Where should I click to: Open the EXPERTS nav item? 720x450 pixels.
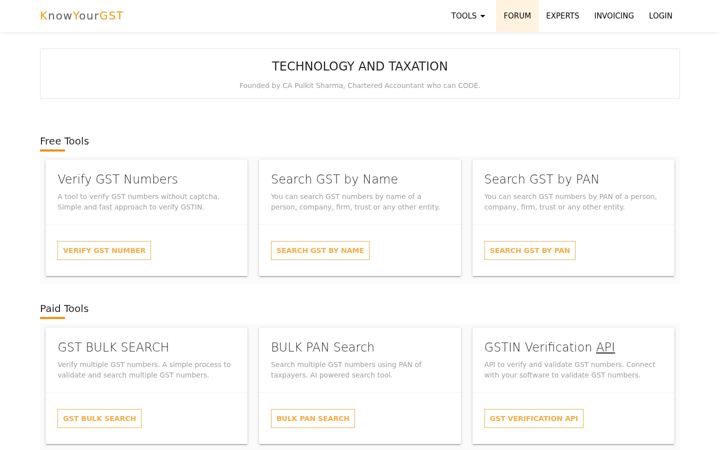coord(562,16)
